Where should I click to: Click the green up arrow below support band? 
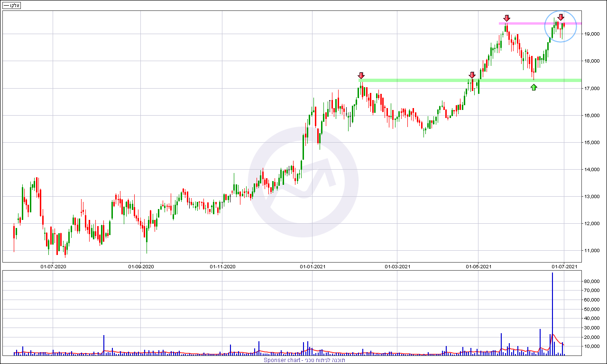point(534,87)
